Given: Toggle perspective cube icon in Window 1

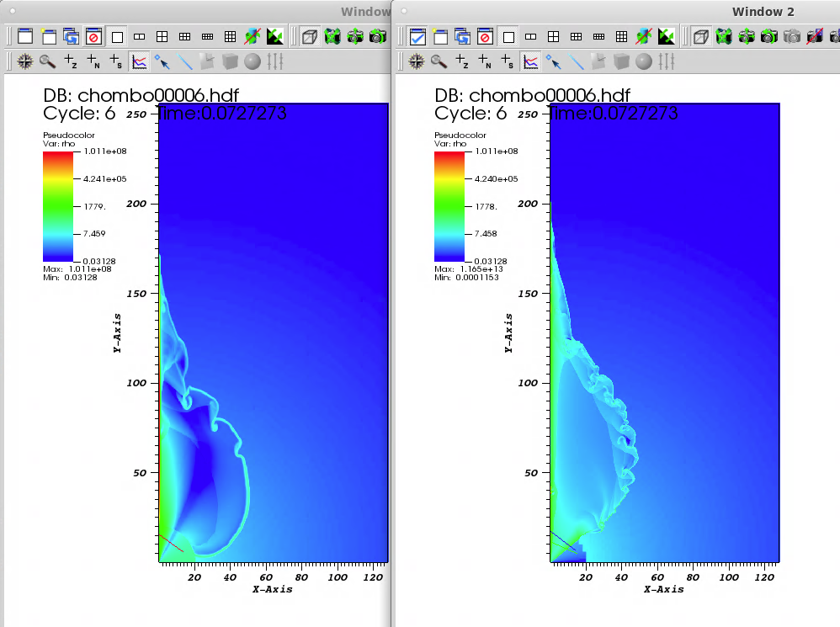Looking at the screenshot, I should [x=310, y=36].
